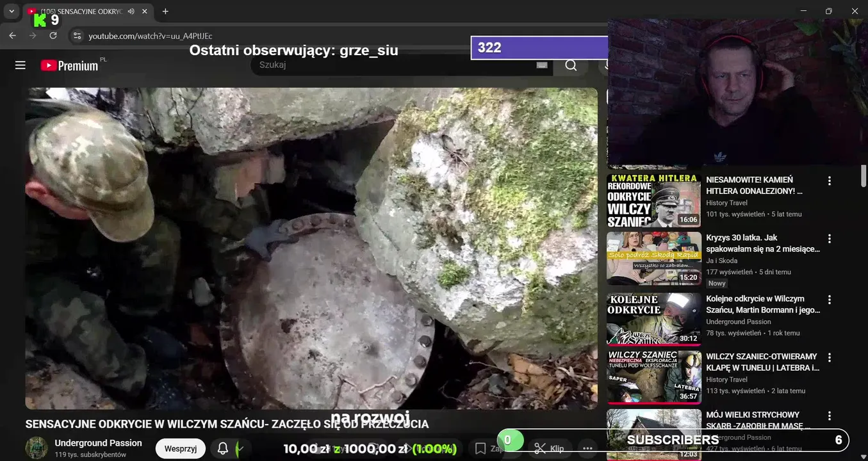This screenshot has width=868, height=461.
Task: Open options menu for Otwieramy klapę video
Action: pos(830,357)
